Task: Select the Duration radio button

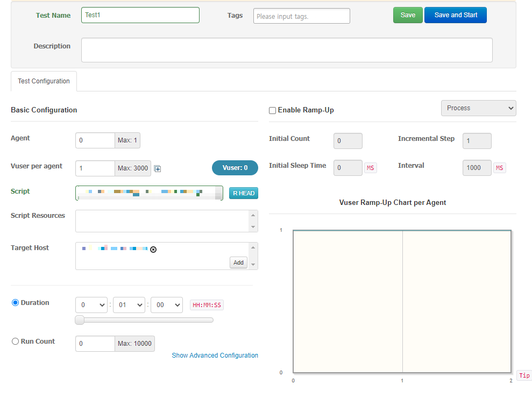Action: click(15, 303)
